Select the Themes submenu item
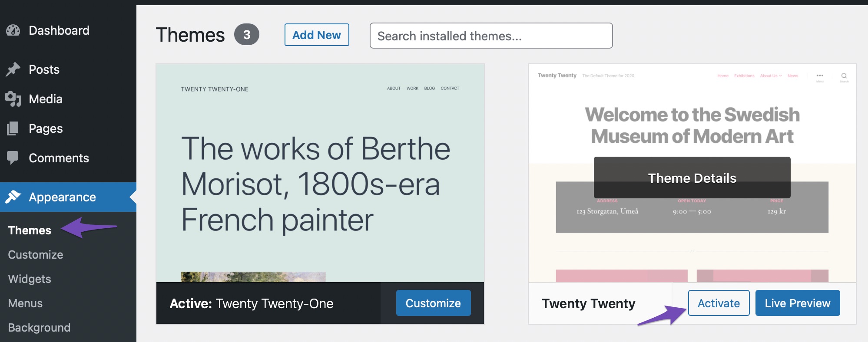The width and height of the screenshot is (868, 342). pyautogui.click(x=30, y=230)
